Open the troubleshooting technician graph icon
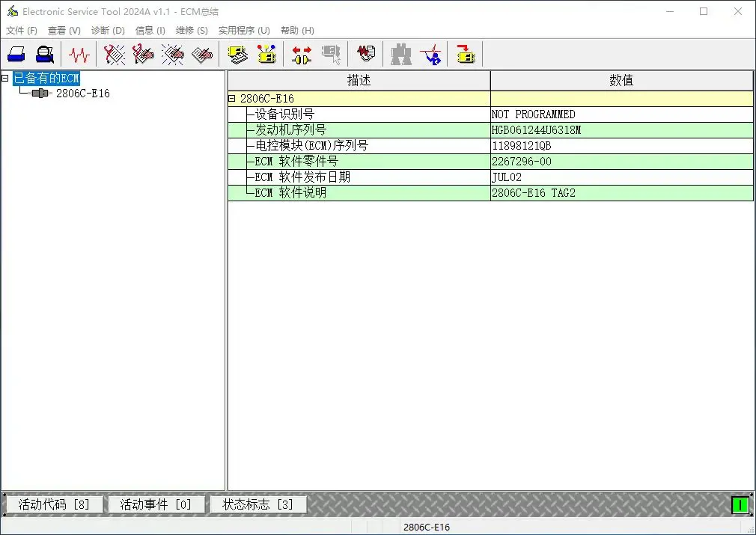756x535 pixels. [x=430, y=54]
